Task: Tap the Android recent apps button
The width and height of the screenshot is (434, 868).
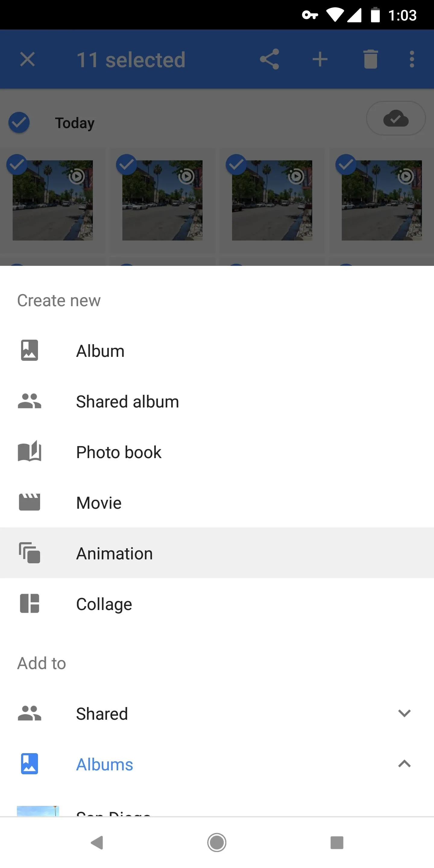Action: coord(337,843)
